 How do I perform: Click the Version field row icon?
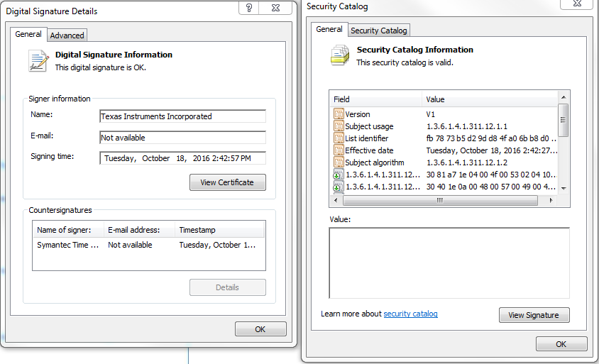339,114
